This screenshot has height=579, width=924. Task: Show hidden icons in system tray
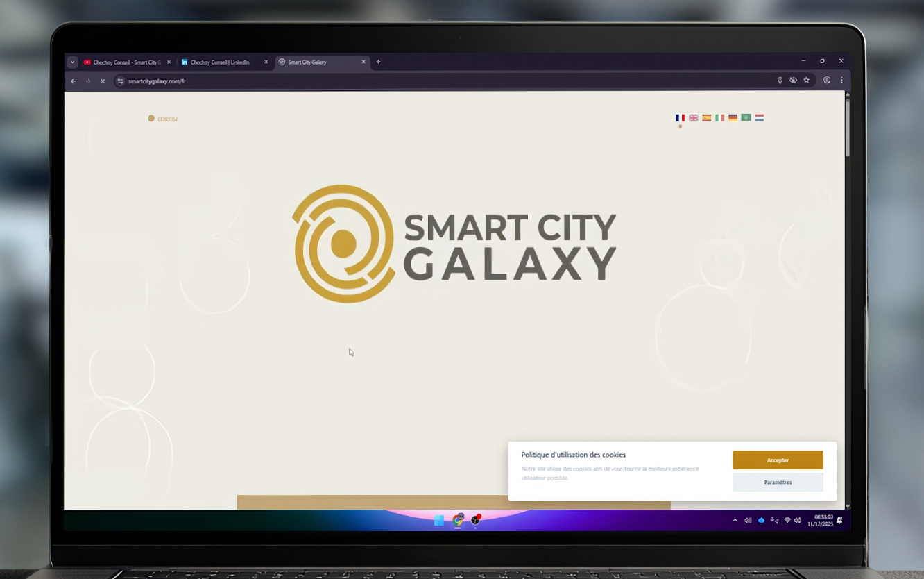coord(735,520)
